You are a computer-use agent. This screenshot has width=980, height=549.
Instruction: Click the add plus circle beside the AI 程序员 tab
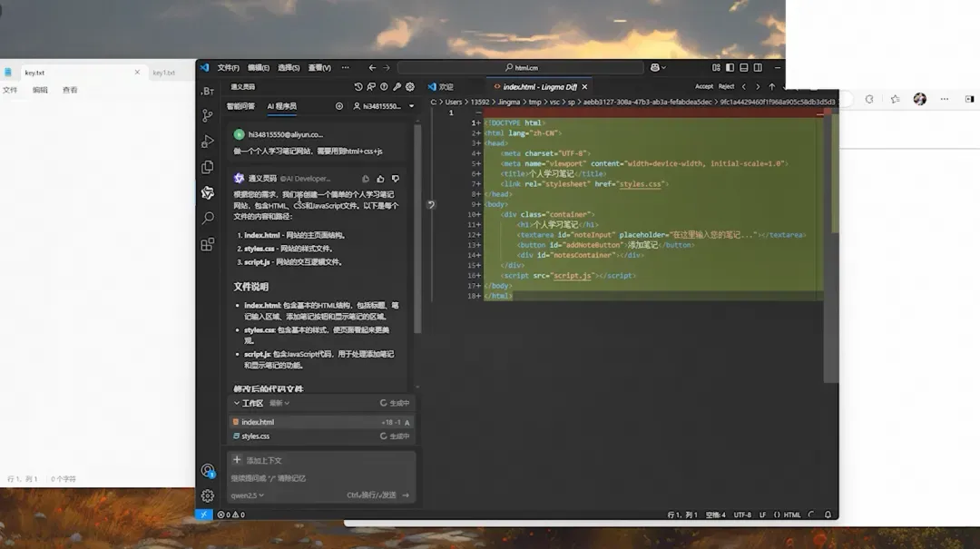338,106
